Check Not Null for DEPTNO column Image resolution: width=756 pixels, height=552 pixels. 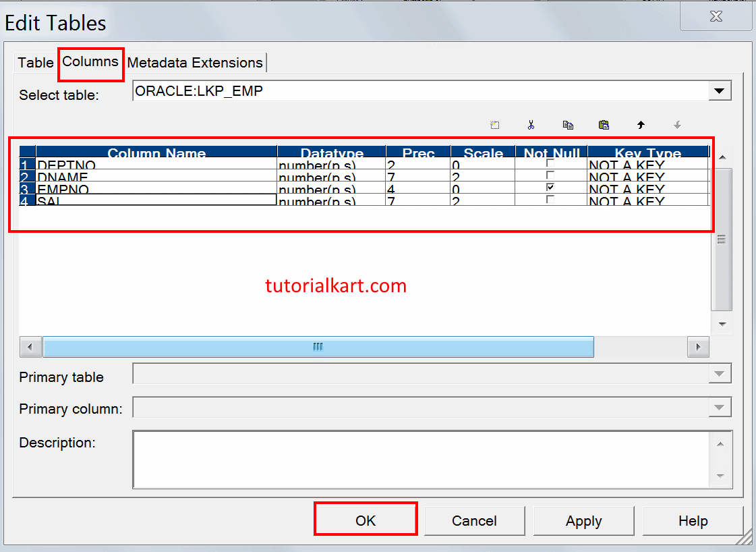[x=550, y=164]
